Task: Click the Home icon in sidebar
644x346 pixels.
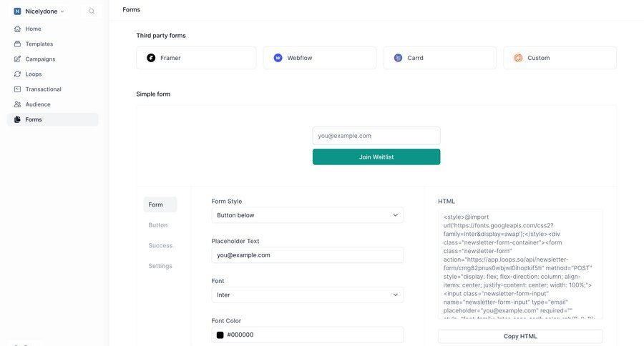Action: 18,29
